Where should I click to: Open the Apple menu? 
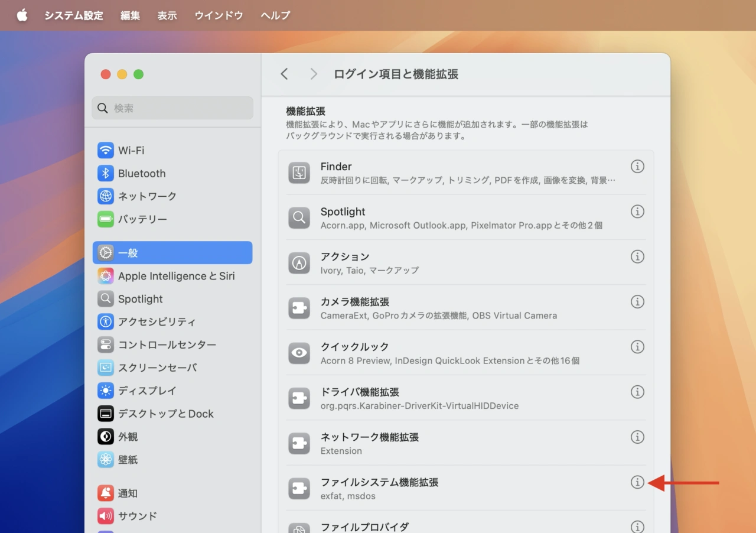point(22,15)
